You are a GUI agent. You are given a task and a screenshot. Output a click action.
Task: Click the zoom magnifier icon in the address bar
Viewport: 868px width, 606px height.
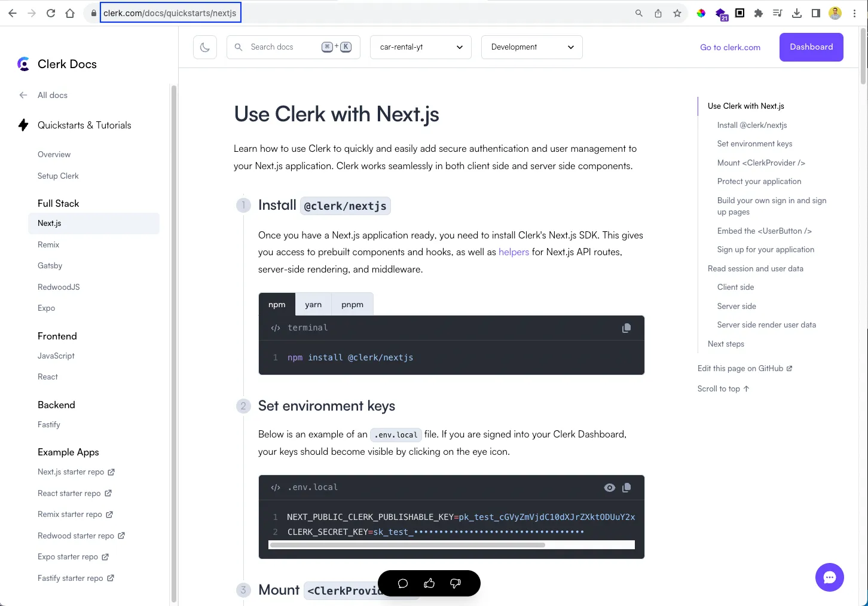639,13
